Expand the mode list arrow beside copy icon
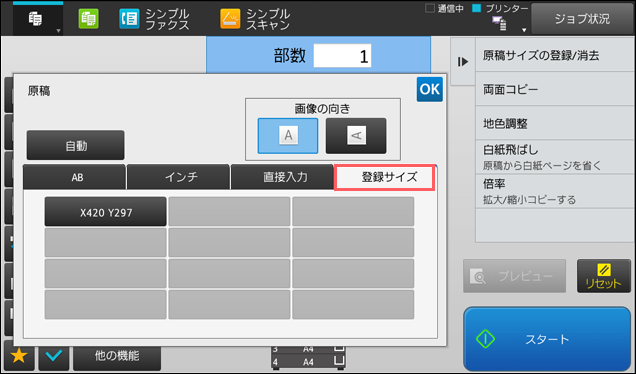 coord(58,31)
